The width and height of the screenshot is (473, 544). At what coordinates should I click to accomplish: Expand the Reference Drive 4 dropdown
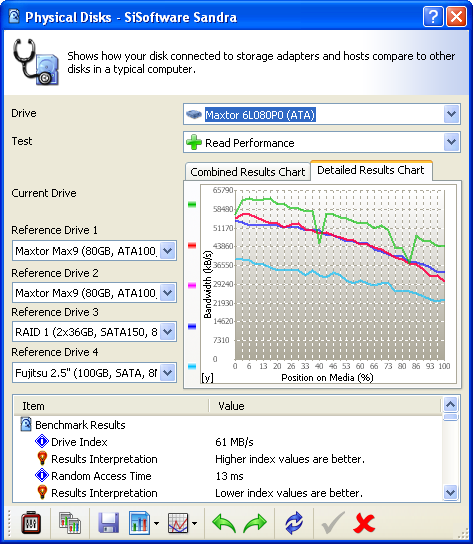168,373
